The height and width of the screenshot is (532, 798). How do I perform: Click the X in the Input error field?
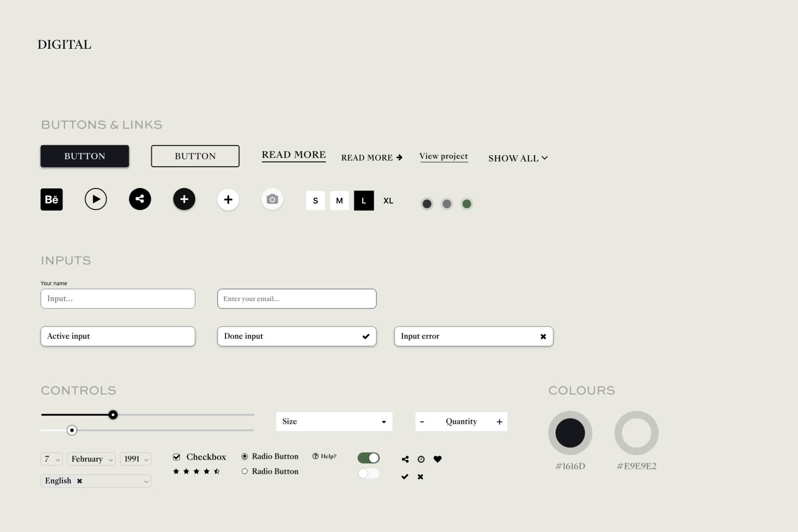pos(543,336)
